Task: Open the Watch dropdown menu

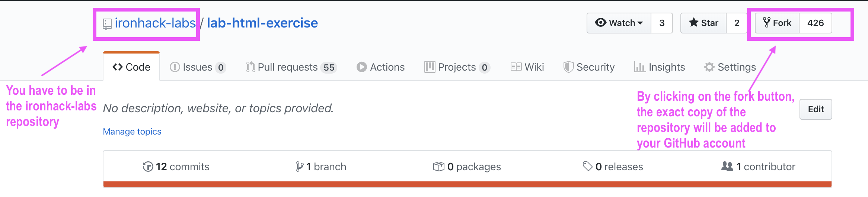Action: coord(619,23)
